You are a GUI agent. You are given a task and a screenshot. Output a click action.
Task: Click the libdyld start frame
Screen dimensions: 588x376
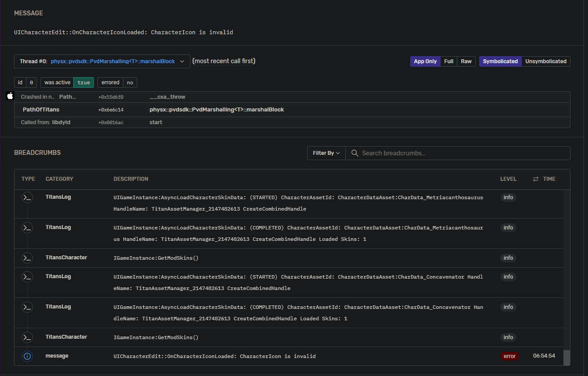(156, 122)
